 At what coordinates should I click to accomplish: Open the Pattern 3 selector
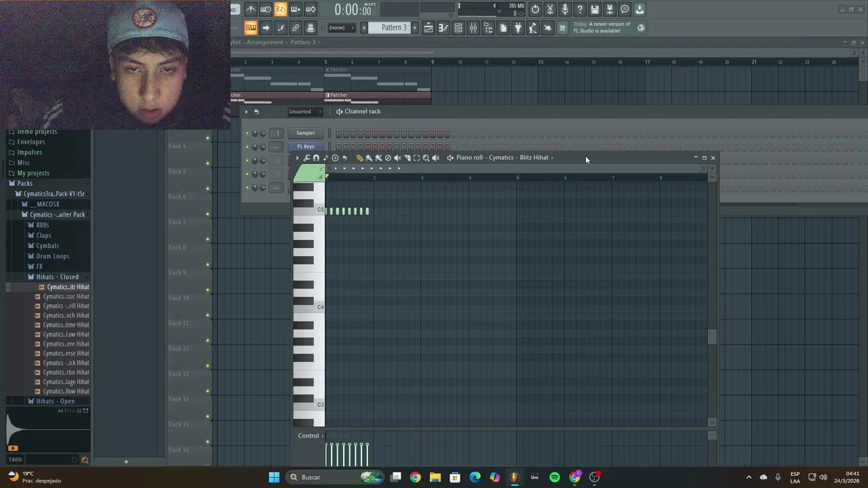pos(393,28)
